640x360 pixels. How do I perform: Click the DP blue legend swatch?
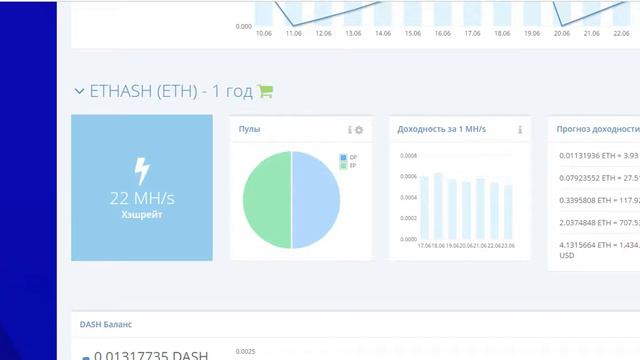click(x=343, y=158)
